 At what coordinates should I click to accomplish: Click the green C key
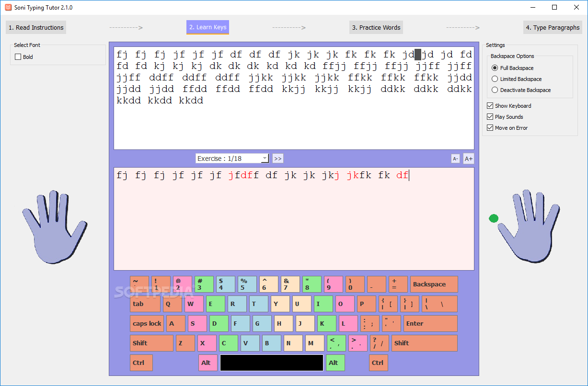tap(229, 343)
